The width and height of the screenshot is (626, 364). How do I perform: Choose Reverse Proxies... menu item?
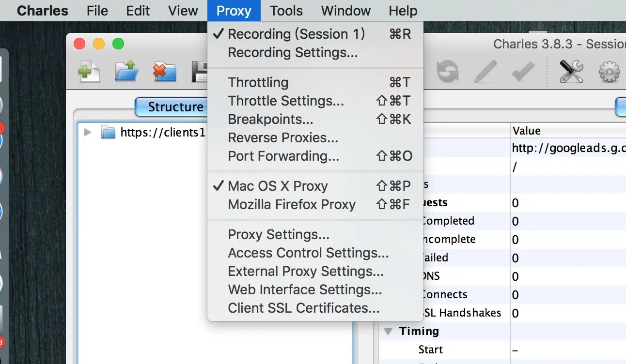click(x=315, y=137)
